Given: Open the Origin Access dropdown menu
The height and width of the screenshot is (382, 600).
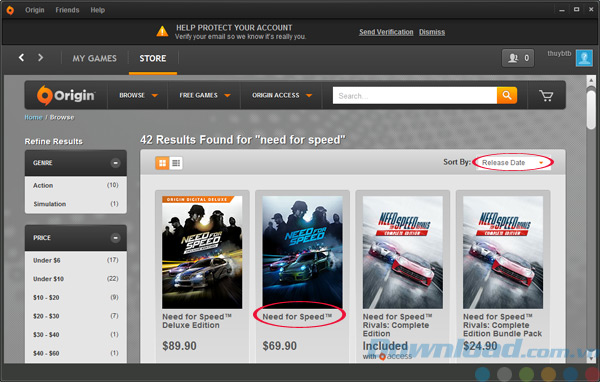Looking at the screenshot, I should pyautogui.click(x=282, y=95).
